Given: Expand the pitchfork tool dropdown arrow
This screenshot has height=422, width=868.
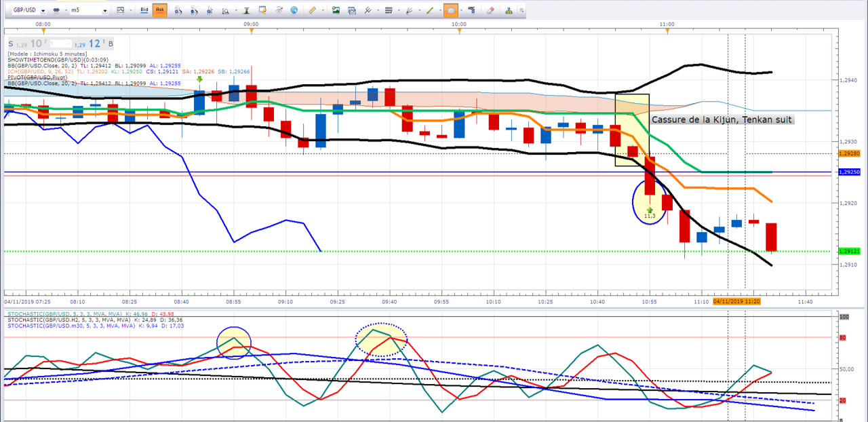Looking at the screenshot, I should pos(378,10).
